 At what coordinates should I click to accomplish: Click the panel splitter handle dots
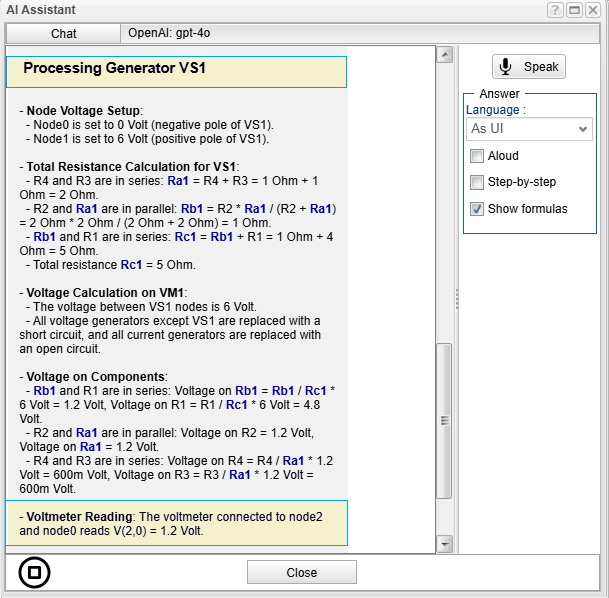[x=457, y=299]
